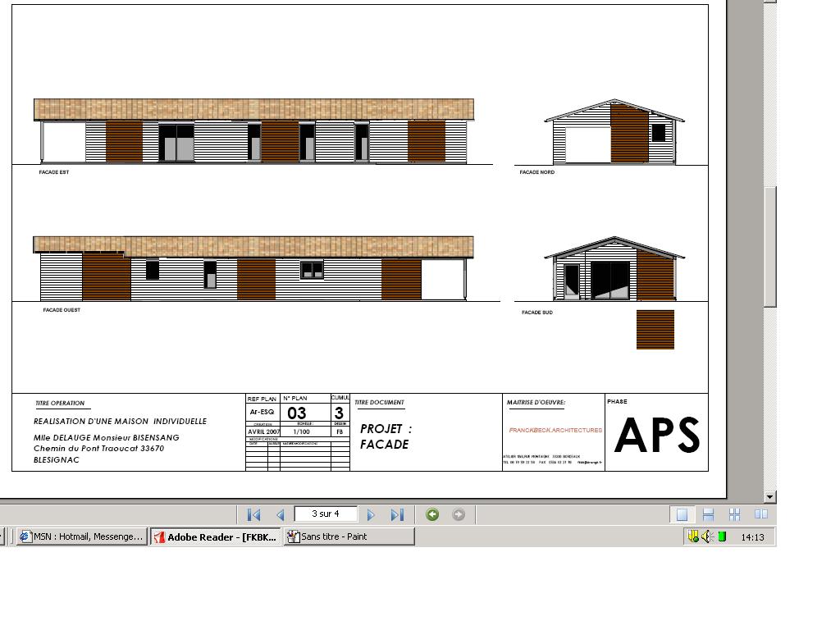This screenshot has height=630, width=840.
Task: Click the PROJET : FACADE document title
Action: (386, 436)
